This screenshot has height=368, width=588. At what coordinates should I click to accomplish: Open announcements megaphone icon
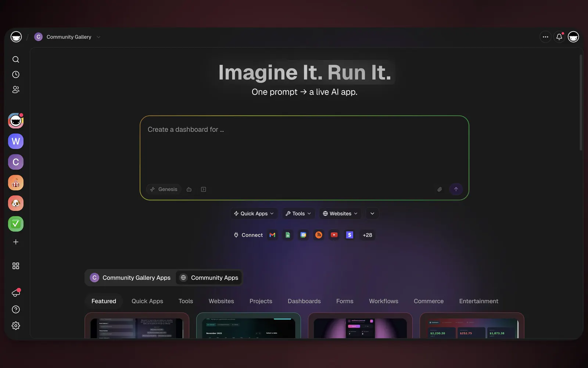pos(16,293)
